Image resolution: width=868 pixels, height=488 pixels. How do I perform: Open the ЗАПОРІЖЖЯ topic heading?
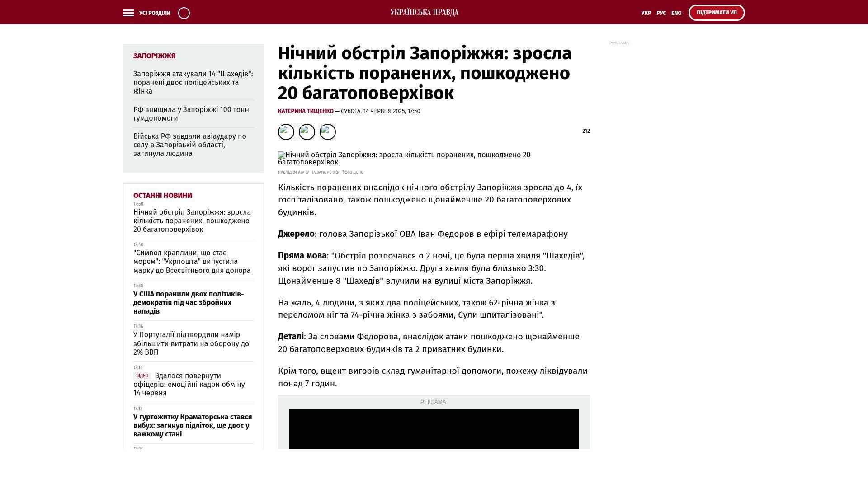click(x=155, y=56)
